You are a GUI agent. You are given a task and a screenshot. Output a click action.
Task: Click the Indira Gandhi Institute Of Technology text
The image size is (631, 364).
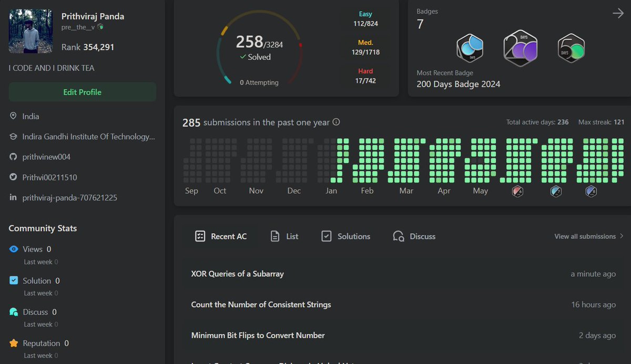click(x=88, y=137)
